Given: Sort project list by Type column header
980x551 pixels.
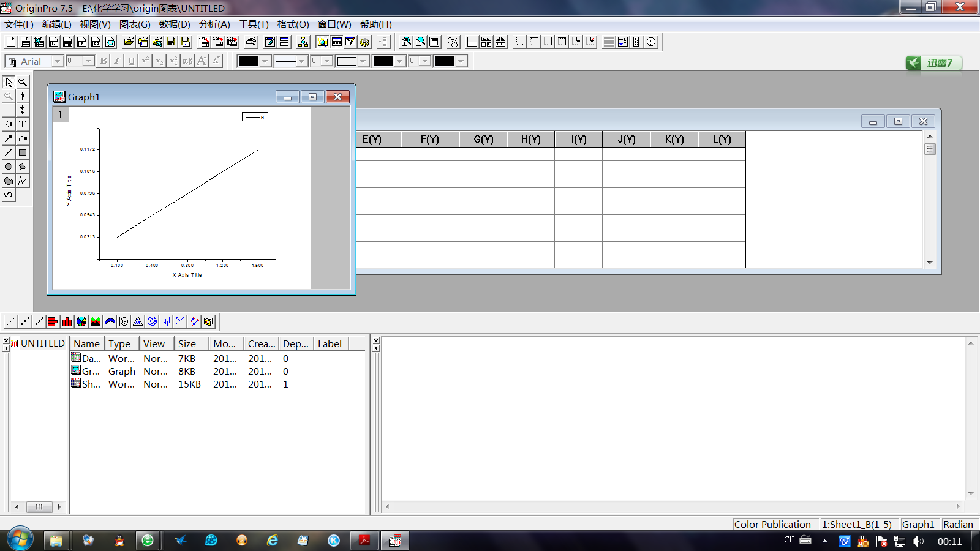Looking at the screenshot, I should (x=121, y=343).
